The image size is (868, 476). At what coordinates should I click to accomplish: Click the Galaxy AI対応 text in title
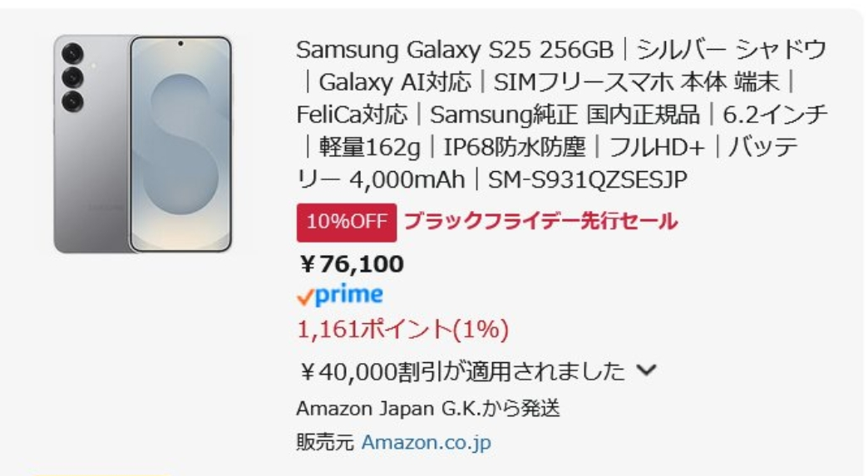pos(395,82)
